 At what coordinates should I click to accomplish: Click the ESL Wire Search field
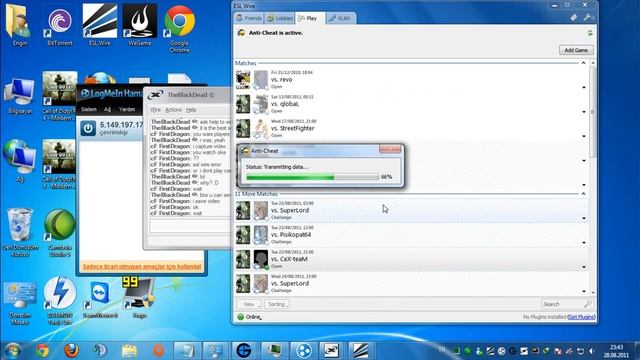pyautogui.click(x=562, y=304)
